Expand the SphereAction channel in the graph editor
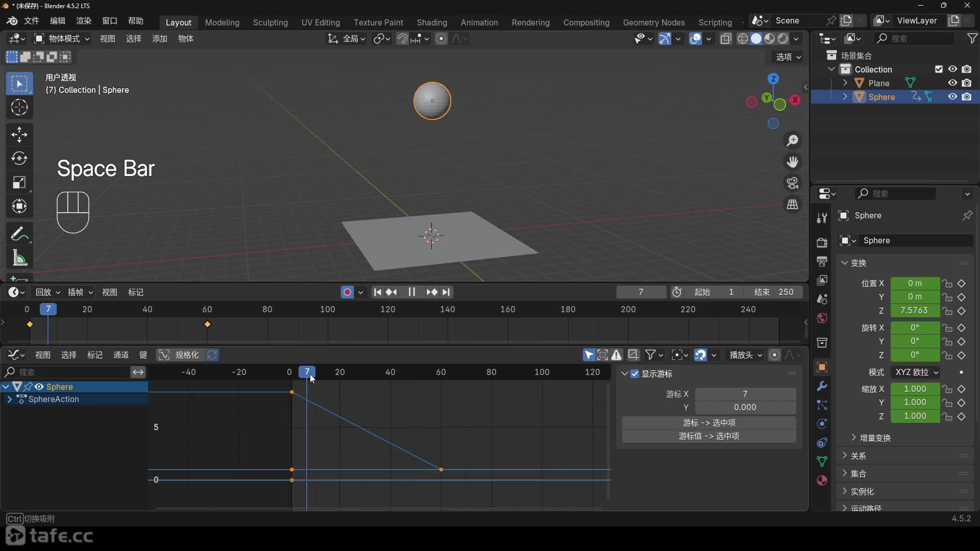 [9, 399]
